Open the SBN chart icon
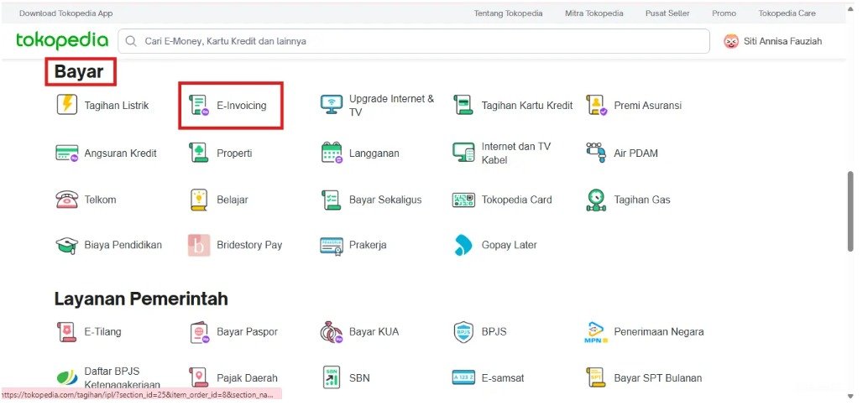 [332, 377]
